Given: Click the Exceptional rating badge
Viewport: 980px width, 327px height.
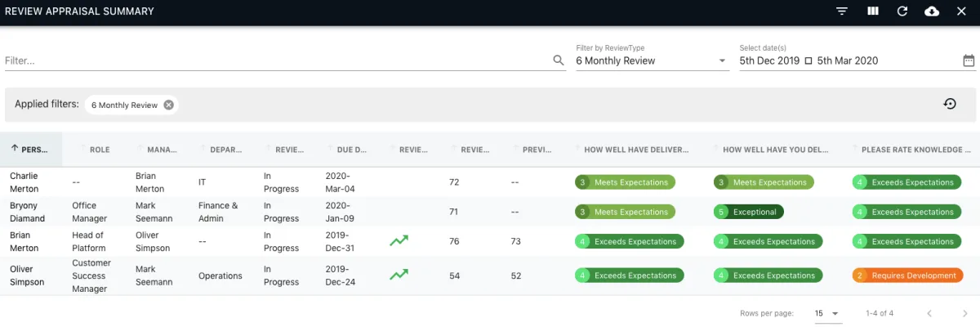Looking at the screenshot, I should pyautogui.click(x=748, y=212).
